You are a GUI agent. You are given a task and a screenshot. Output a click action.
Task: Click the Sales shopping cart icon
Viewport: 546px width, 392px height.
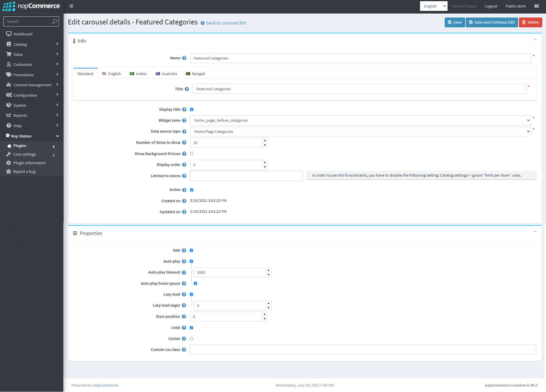(x=9, y=54)
